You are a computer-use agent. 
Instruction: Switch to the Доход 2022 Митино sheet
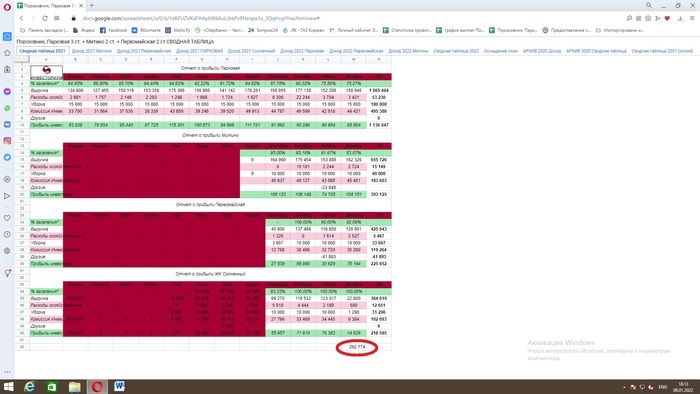coord(408,51)
